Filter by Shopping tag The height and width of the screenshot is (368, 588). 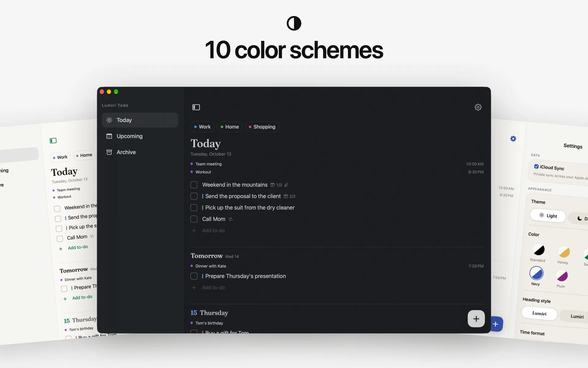(262, 127)
